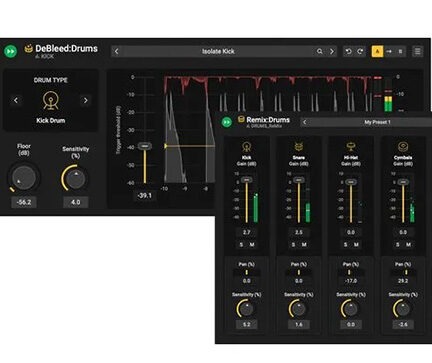Screen dimensions: 432x363
Task: Mute the Cymbals channel
Action: click(408, 245)
